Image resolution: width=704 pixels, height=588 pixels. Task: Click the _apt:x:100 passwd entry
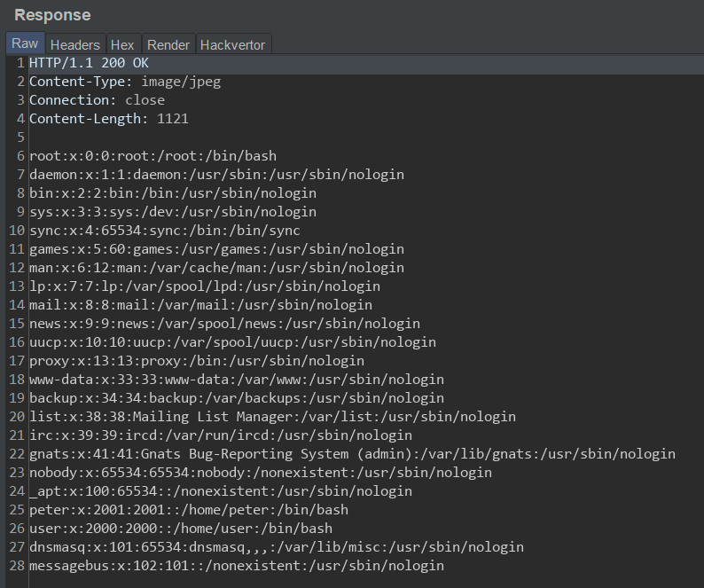[x=221, y=491]
